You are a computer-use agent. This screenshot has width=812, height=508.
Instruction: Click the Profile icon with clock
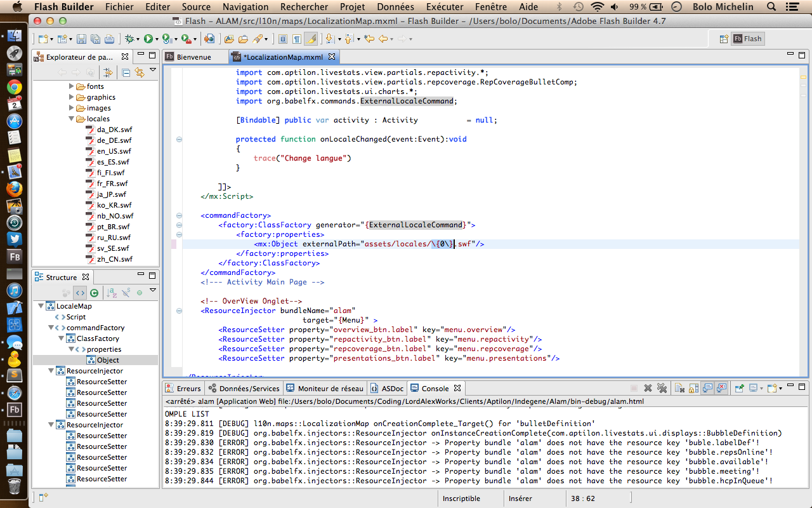pyautogui.click(x=166, y=39)
